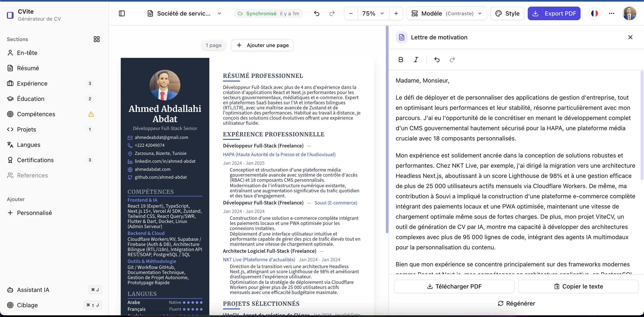Image resolution: width=644 pixels, height=317 pixels.
Task: Open the grid view of sections
Action: 96,39
